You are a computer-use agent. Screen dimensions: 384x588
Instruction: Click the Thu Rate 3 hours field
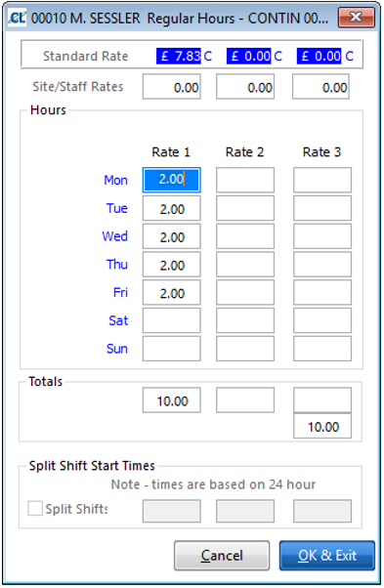322,265
